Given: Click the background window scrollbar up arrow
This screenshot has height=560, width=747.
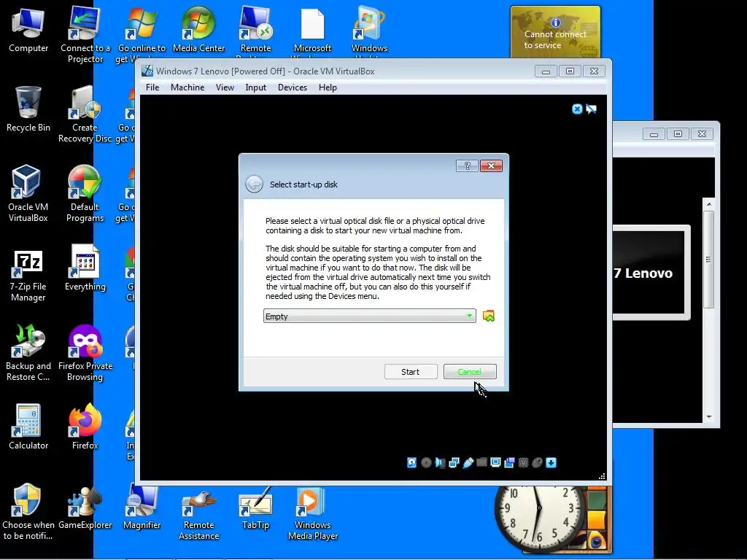Looking at the screenshot, I should 709,204.
